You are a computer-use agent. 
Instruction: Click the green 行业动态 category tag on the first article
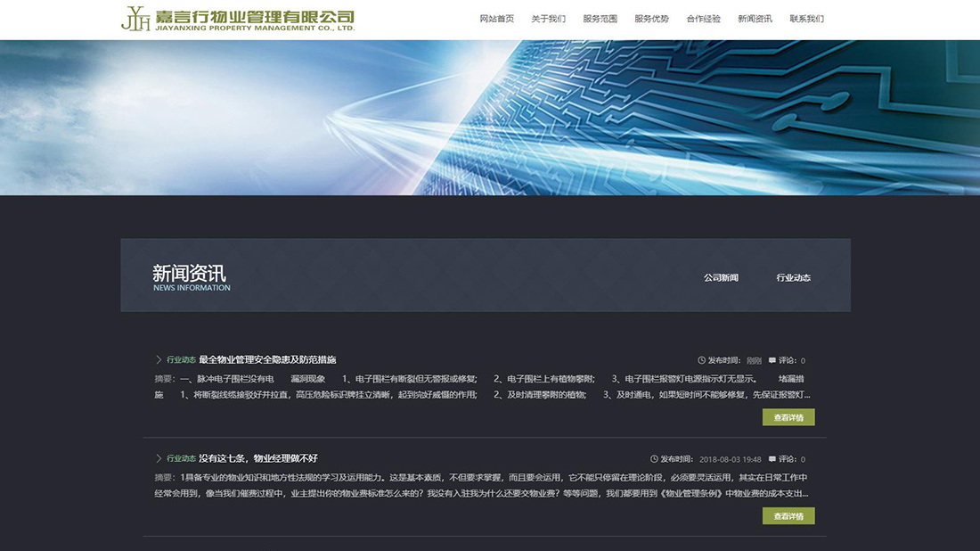pos(180,360)
